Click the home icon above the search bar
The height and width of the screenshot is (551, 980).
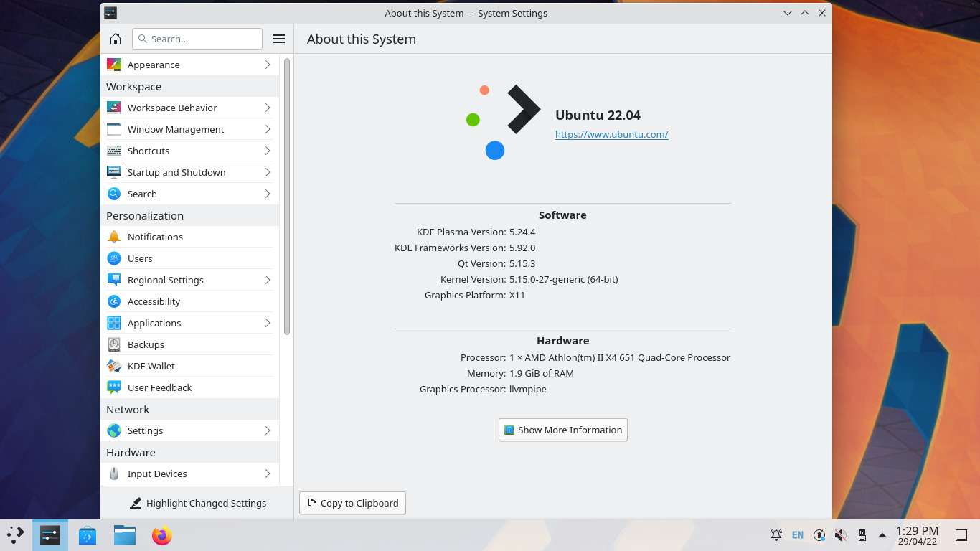pos(115,39)
